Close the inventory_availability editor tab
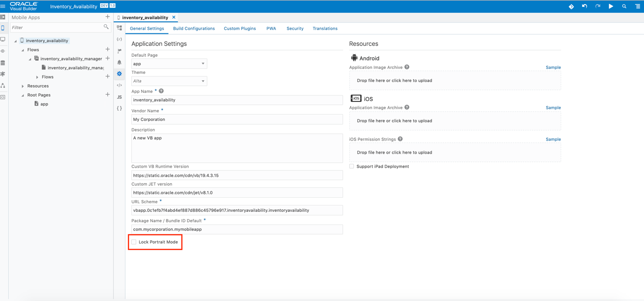 click(174, 17)
